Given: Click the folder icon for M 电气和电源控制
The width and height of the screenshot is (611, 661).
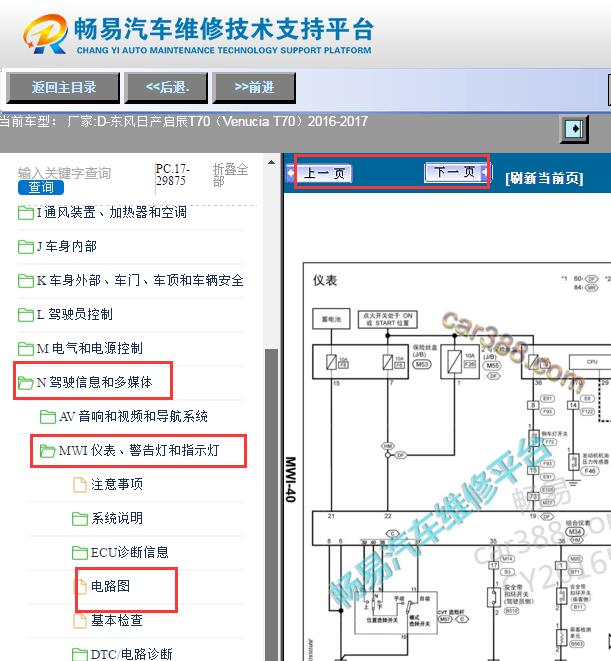Looking at the screenshot, I should 26,349.
